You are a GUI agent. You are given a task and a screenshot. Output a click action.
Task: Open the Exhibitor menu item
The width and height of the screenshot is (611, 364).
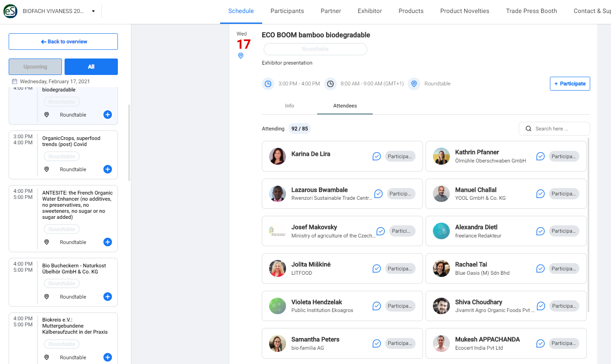[370, 11]
